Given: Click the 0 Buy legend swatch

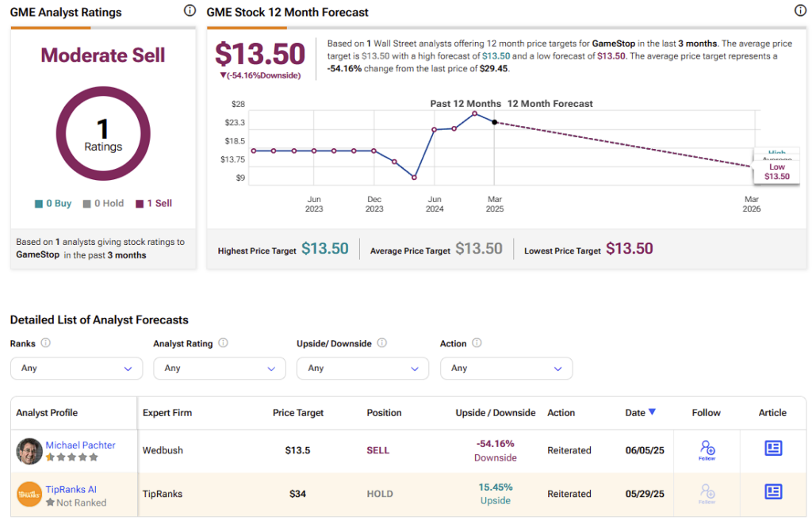Looking at the screenshot, I should (x=38, y=204).
